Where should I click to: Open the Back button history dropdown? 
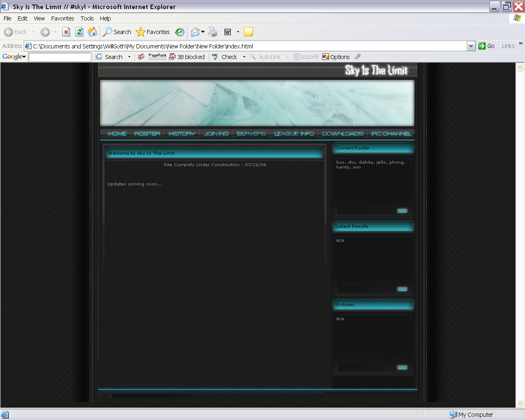point(33,32)
